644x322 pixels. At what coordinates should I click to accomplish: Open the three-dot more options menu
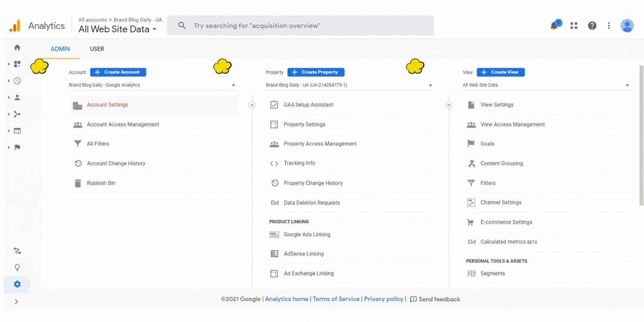coord(609,26)
